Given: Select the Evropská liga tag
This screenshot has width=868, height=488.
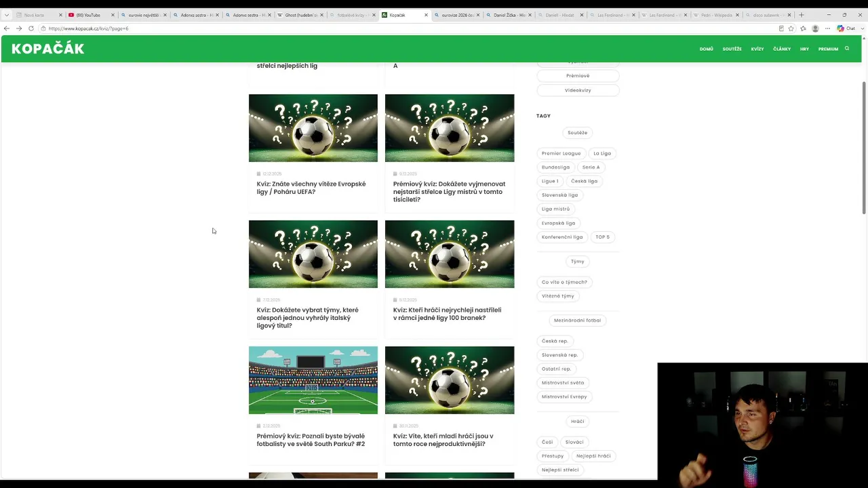Looking at the screenshot, I should tap(558, 223).
